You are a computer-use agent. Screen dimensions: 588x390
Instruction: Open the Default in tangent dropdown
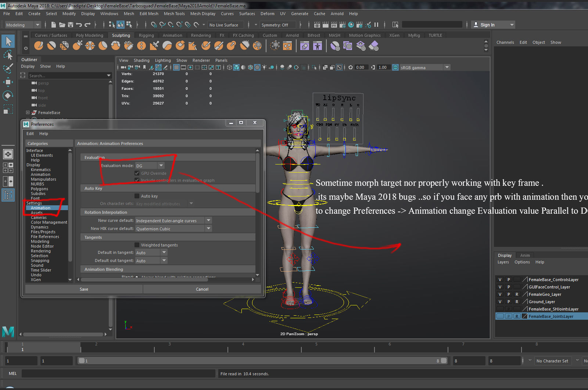(151, 252)
